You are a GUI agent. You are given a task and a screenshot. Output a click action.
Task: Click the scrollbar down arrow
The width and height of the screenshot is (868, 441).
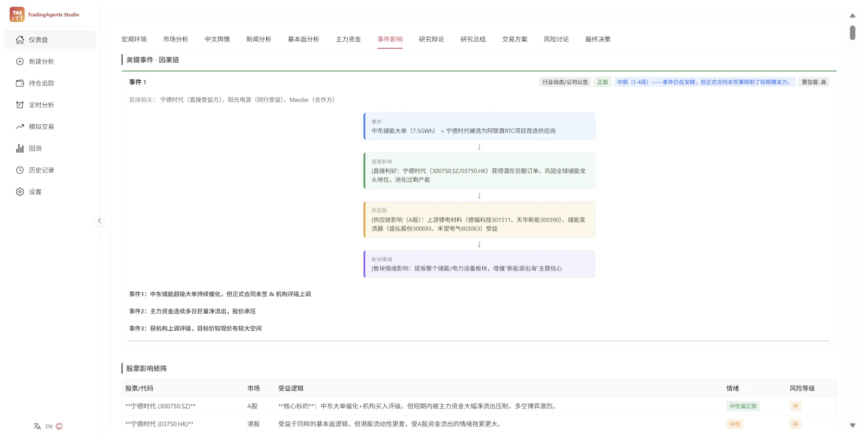click(x=852, y=426)
